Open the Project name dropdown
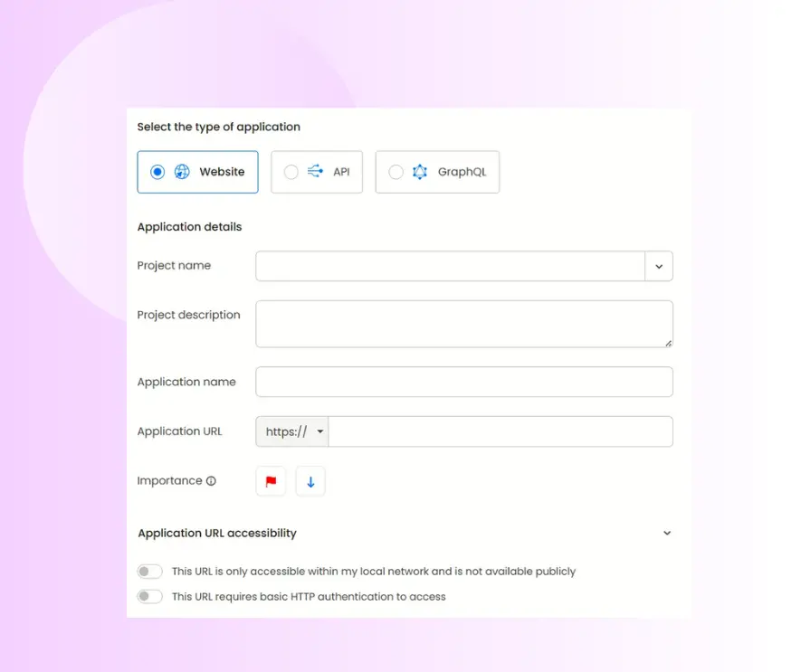The image size is (801, 672). 659,266
